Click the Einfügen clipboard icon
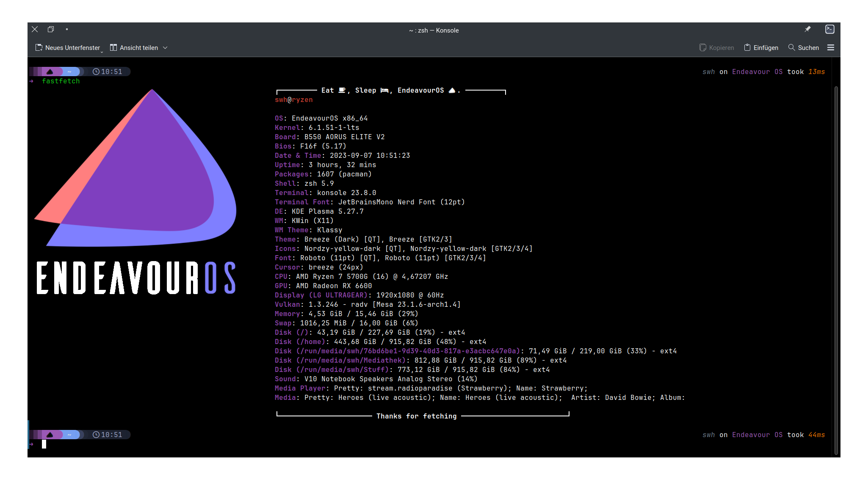 (x=747, y=47)
